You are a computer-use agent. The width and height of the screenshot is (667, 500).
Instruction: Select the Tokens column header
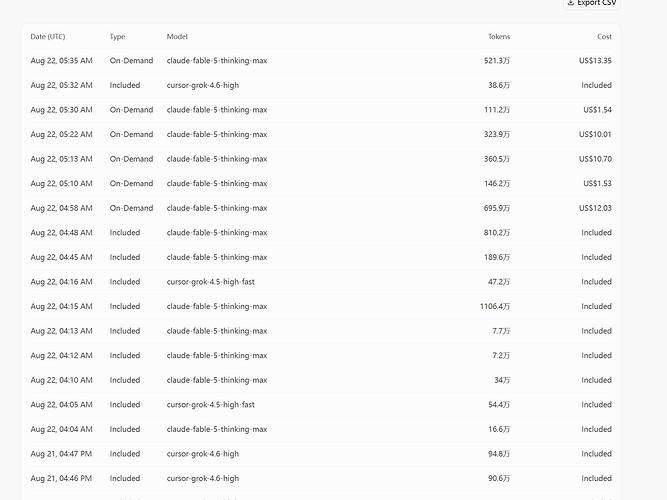(499, 37)
